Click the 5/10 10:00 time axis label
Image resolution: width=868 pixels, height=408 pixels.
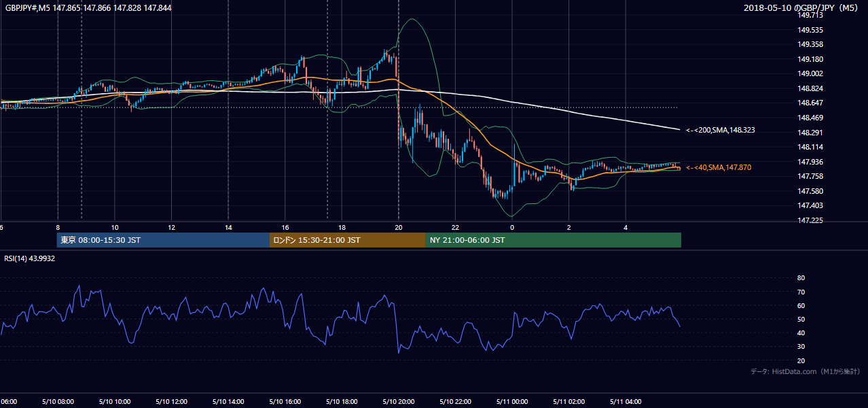[115, 402]
